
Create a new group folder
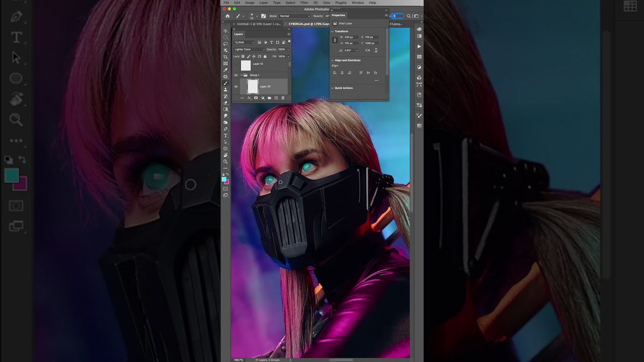pos(269,98)
